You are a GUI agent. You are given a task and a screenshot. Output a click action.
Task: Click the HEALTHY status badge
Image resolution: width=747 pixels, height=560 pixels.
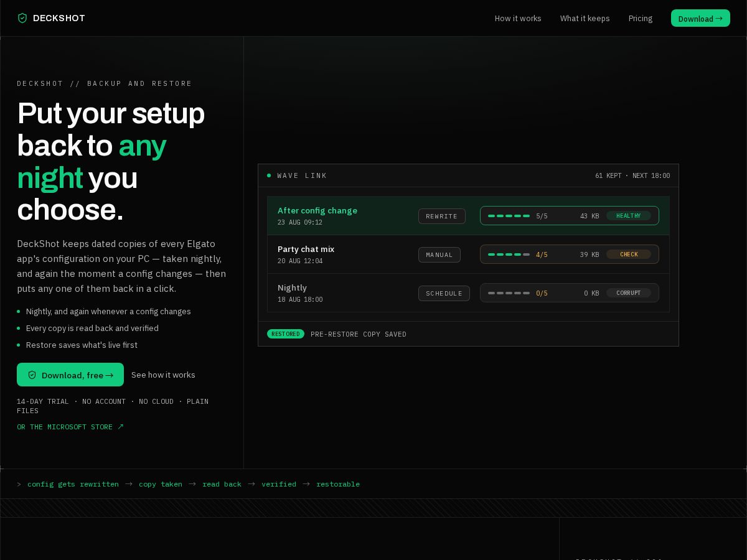click(x=629, y=216)
